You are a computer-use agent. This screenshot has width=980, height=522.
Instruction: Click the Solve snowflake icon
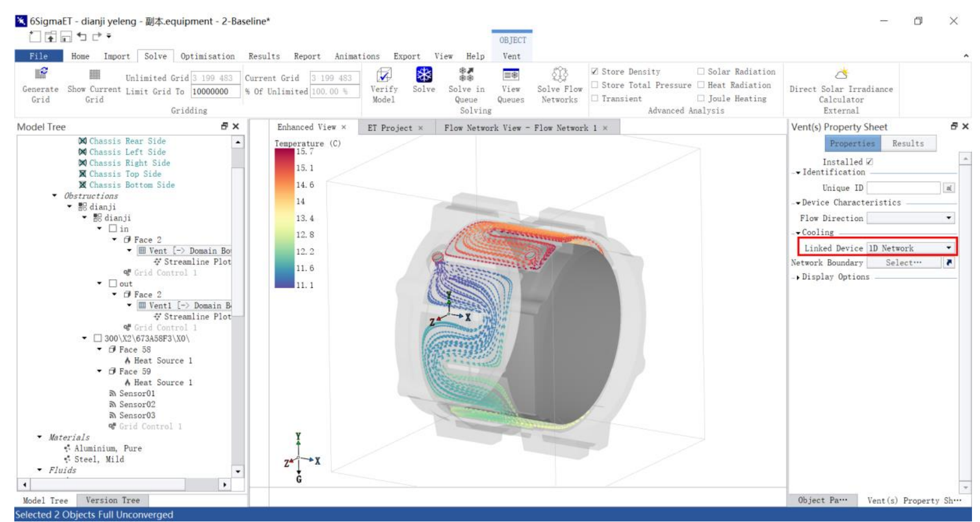click(x=424, y=75)
